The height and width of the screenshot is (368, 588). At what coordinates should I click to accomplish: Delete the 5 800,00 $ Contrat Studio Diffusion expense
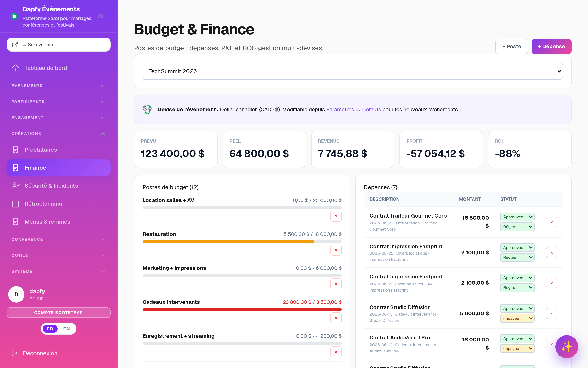coord(551,313)
